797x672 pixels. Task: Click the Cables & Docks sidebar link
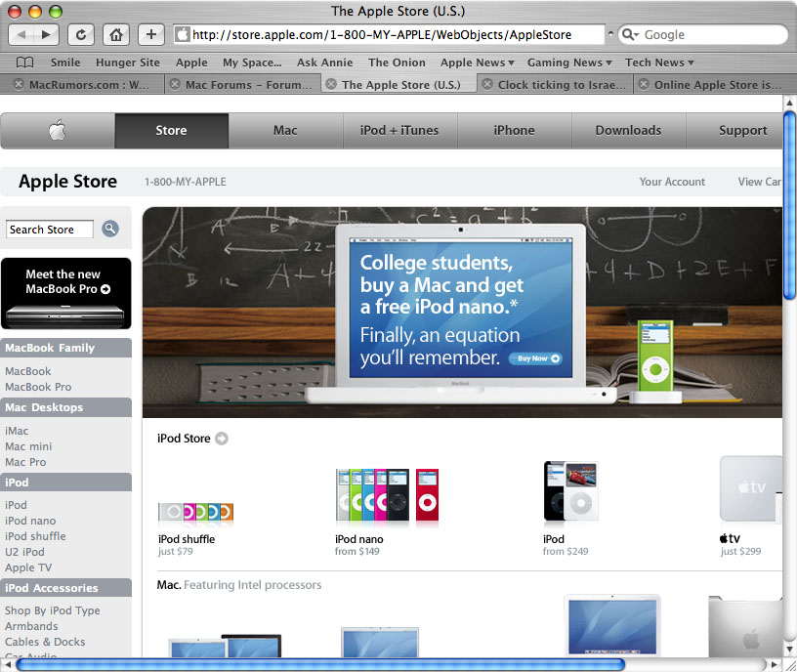click(x=45, y=642)
